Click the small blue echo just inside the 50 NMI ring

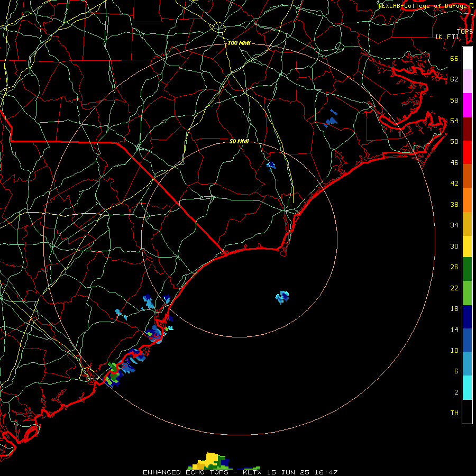coord(271,166)
